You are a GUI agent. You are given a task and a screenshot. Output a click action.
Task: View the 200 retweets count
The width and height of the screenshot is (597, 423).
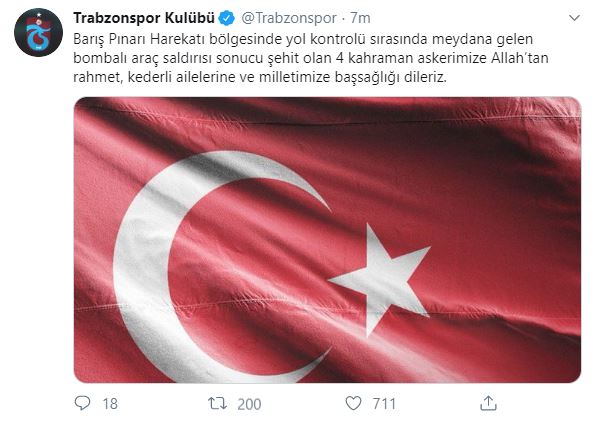(x=249, y=404)
